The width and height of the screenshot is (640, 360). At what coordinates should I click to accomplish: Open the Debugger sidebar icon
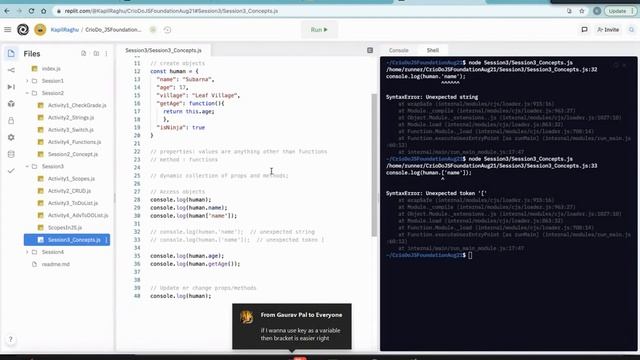pos(11,87)
